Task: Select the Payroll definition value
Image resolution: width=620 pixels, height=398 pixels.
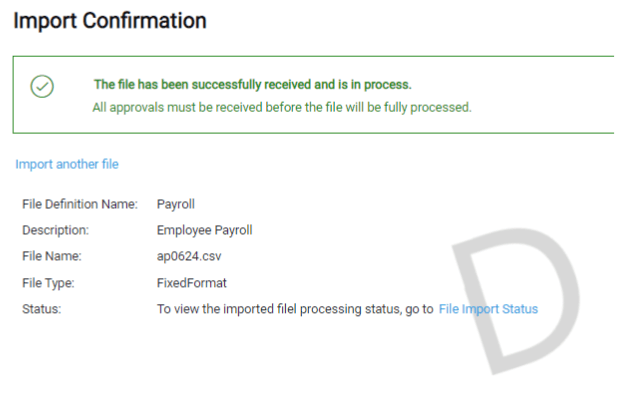Action: [176, 204]
